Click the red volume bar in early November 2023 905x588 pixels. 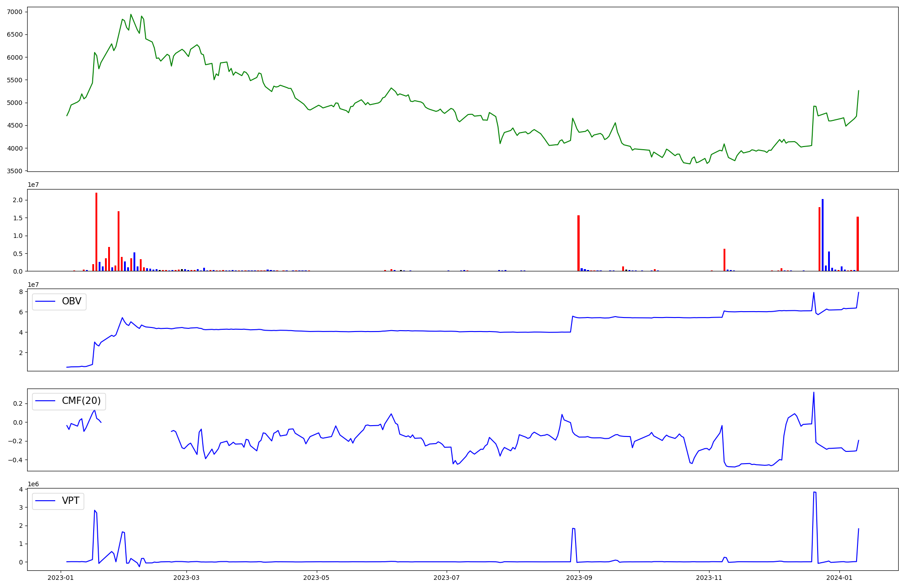(x=724, y=260)
